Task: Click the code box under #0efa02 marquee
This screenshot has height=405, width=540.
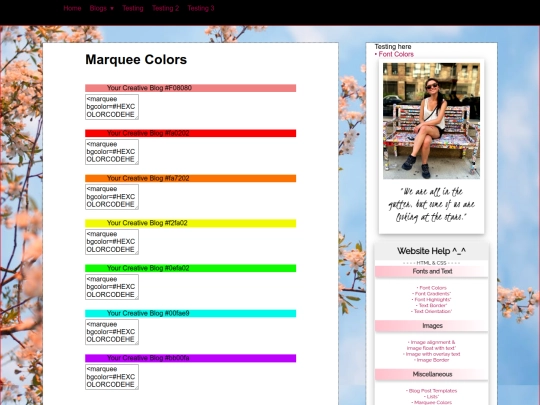Action: click(112, 287)
